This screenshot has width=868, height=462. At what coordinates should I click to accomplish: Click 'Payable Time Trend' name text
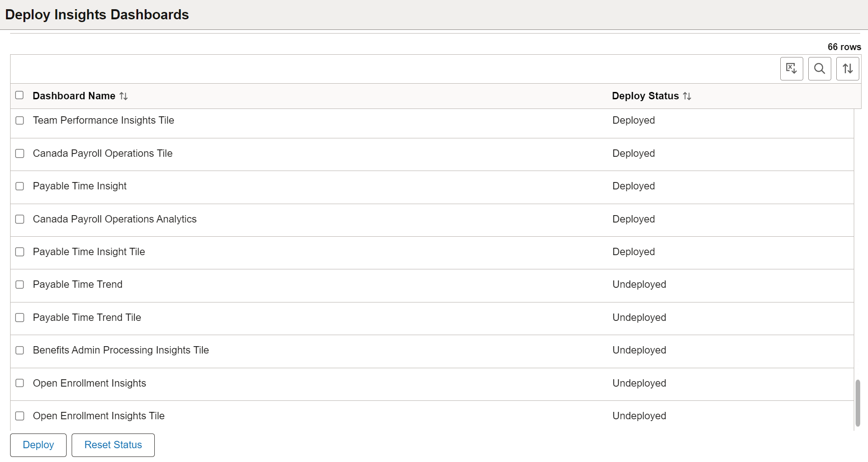pyautogui.click(x=78, y=285)
